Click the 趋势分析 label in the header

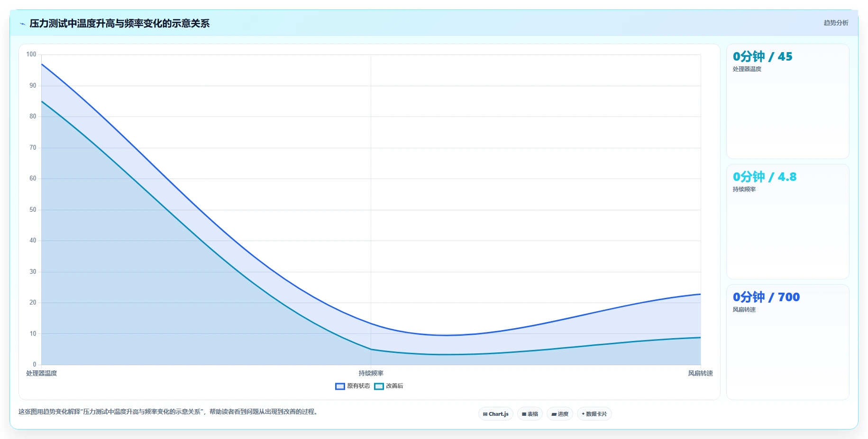click(x=836, y=23)
